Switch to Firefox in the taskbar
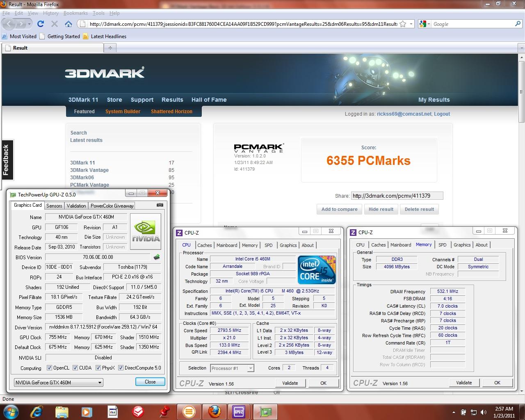Screen dimensions: 525x420 (x=214, y=411)
